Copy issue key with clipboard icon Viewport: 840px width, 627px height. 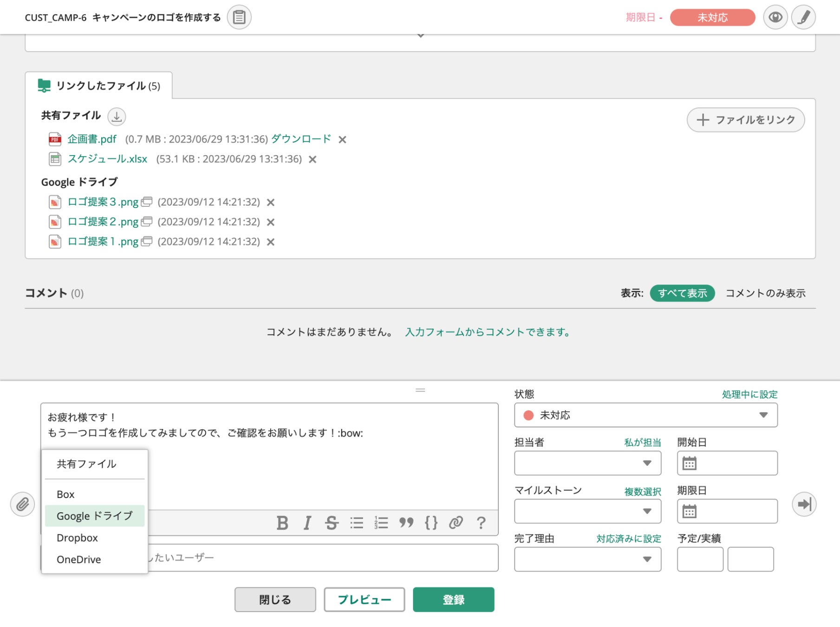point(239,17)
